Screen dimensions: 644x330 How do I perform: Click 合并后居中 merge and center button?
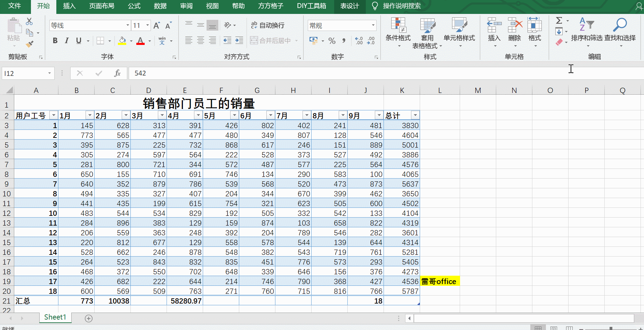tap(271, 40)
